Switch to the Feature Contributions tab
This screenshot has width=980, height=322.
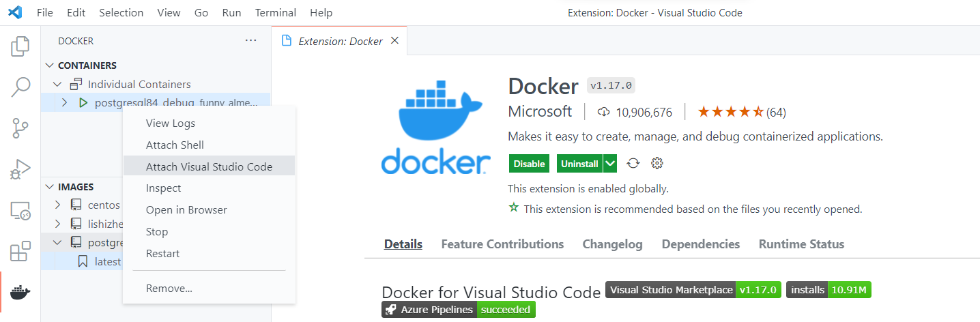[x=502, y=244]
